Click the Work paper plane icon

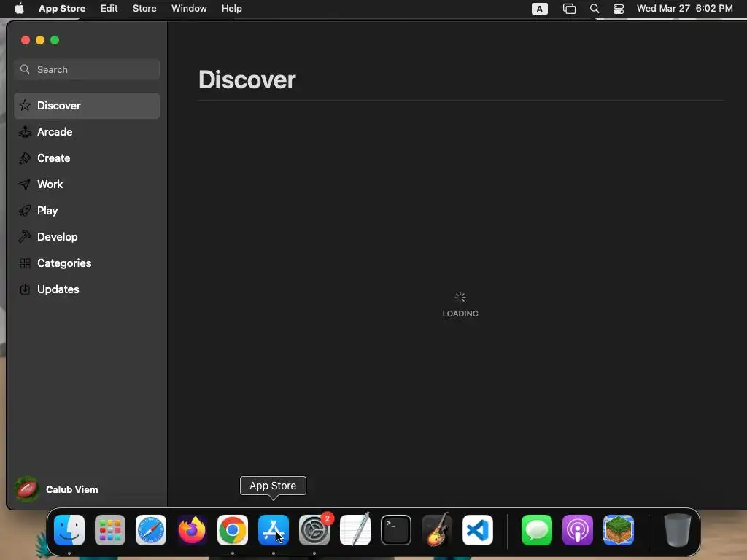[x=25, y=184]
